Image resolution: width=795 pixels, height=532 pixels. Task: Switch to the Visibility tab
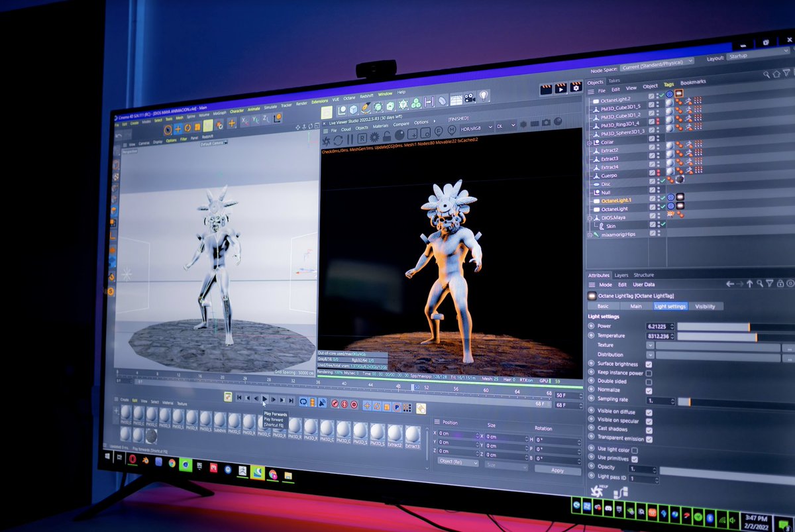706,307
